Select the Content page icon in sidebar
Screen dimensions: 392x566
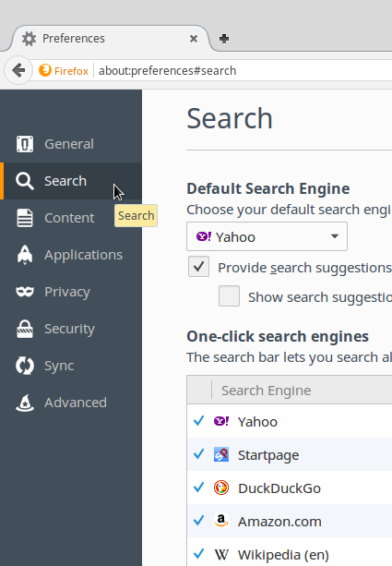[25, 218]
